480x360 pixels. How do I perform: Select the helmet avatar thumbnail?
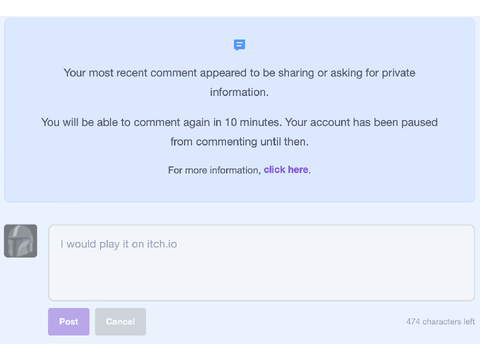[x=21, y=241]
